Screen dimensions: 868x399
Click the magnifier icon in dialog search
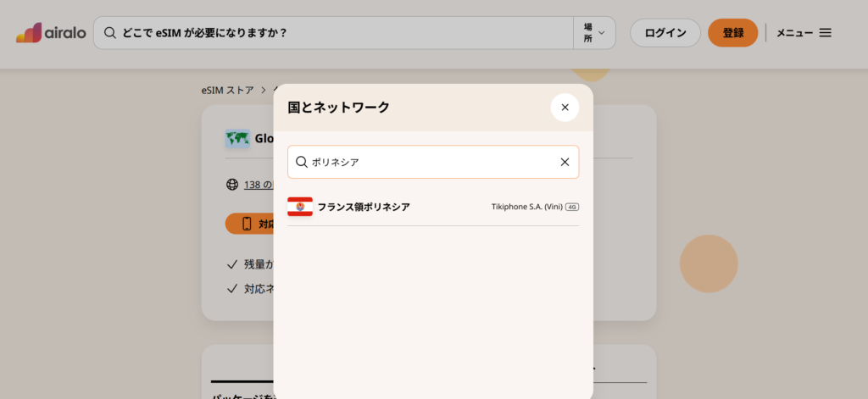302,162
